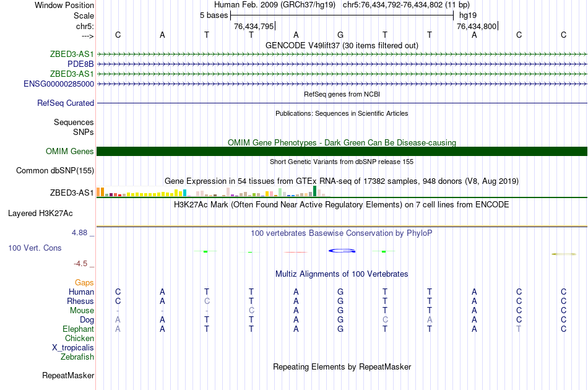The height and width of the screenshot is (390, 588).
Task: Select the Dog alignment row label
Action: tap(87, 320)
